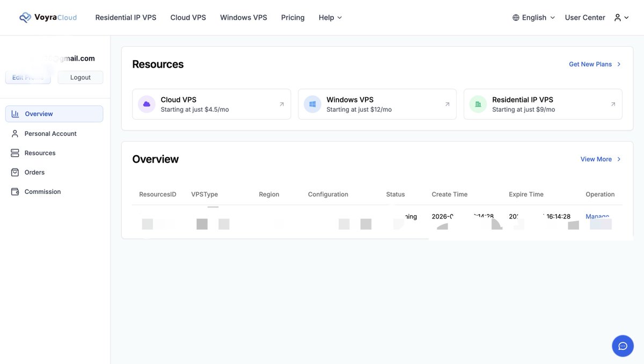Expand the Help dropdown menu
Viewport: 644px width, 364px height.
tap(330, 17)
